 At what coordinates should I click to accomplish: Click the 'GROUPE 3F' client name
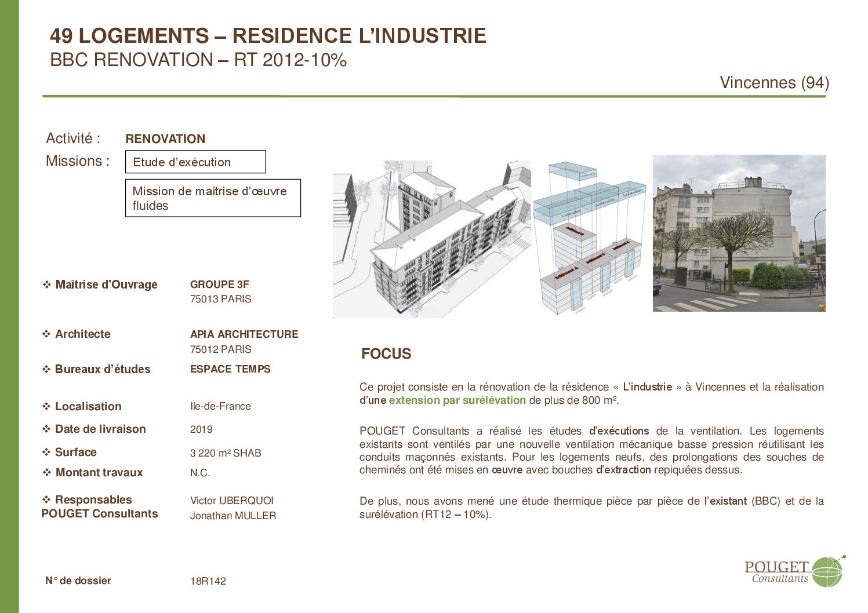219,284
